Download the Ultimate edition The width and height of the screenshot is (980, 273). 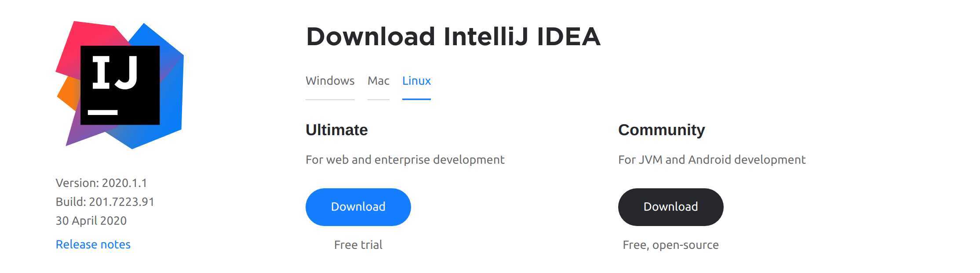[x=358, y=207]
